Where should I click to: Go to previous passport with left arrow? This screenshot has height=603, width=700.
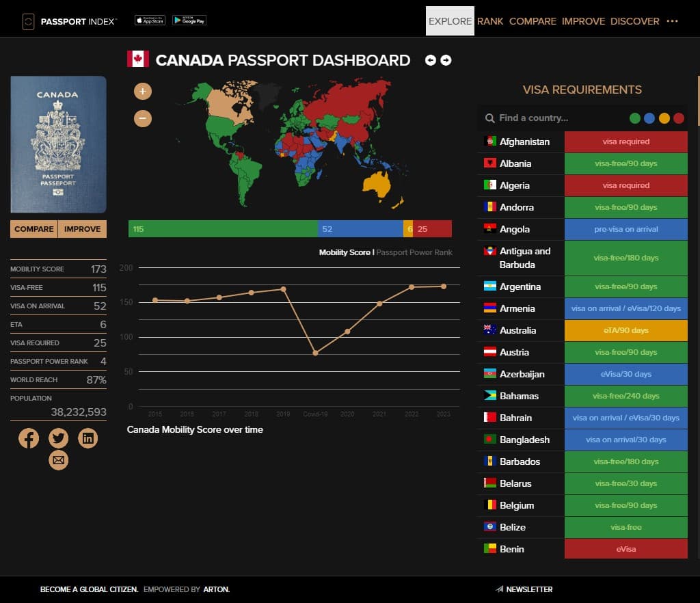[x=431, y=60]
